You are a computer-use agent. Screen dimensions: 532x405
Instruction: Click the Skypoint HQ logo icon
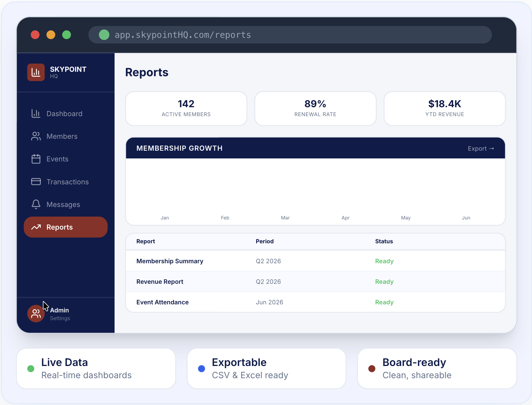click(36, 72)
